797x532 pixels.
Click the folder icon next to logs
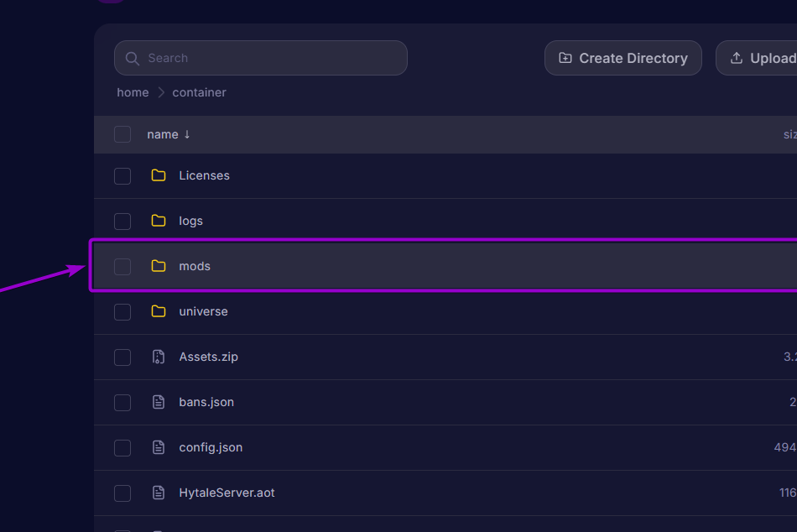[x=159, y=221]
